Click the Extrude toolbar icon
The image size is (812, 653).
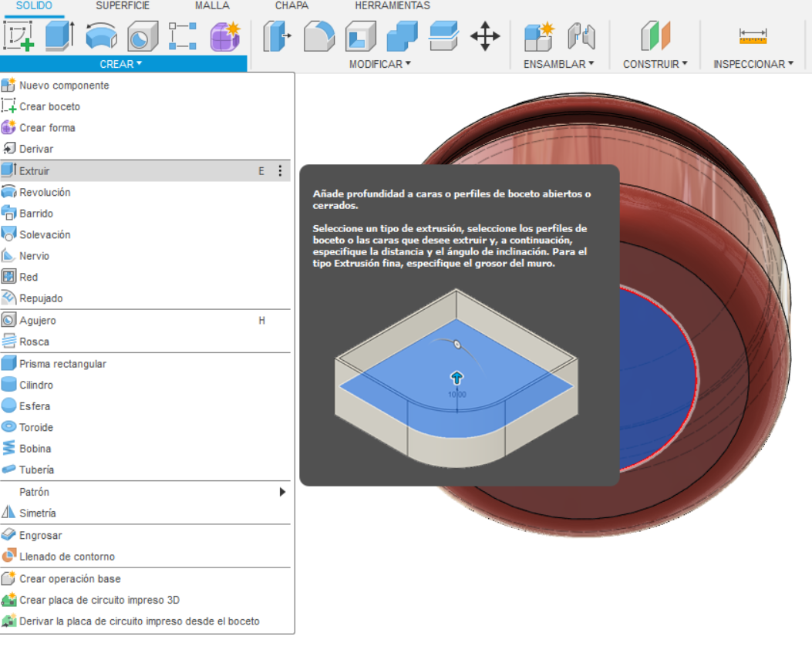click(x=59, y=35)
